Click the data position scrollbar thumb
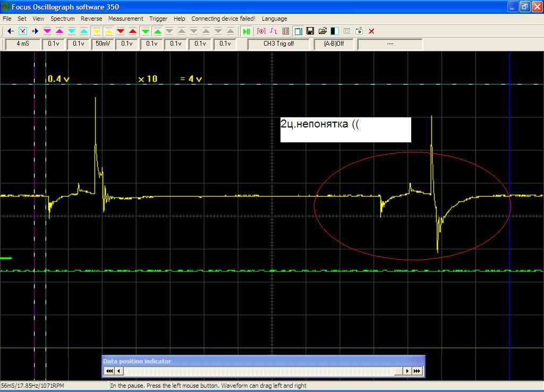This screenshot has height=392, width=544. click(399, 371)
